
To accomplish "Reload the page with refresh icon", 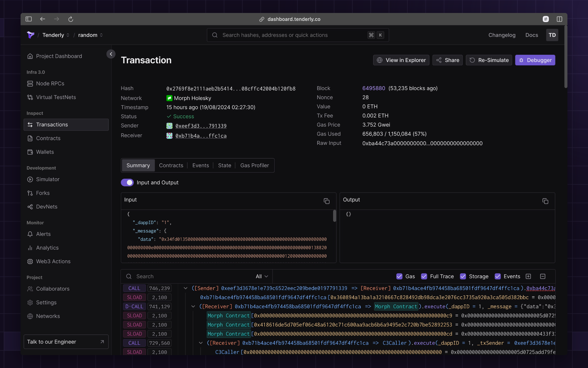I will click(71, 19).
